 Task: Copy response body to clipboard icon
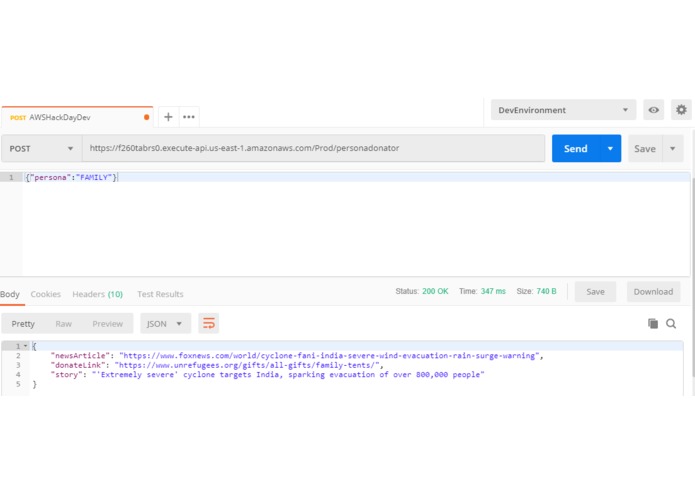coord(652,323)
